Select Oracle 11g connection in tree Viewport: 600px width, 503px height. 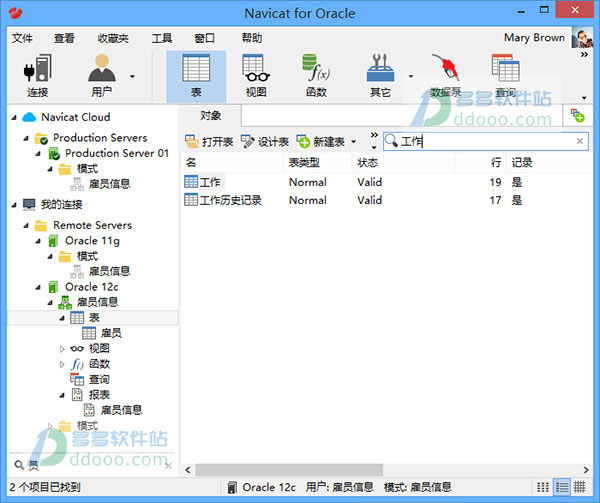pyautogui.click(x=92, y=241)
